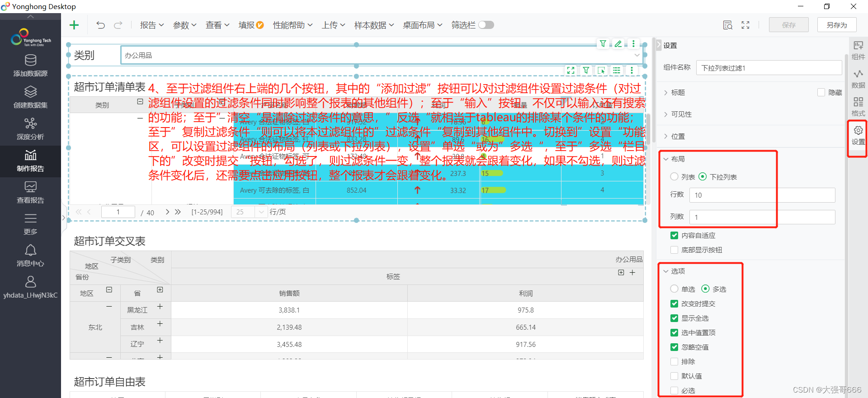Screen dimensions: 868x398
Task: Open the 报告 menu
Action: 151,25
